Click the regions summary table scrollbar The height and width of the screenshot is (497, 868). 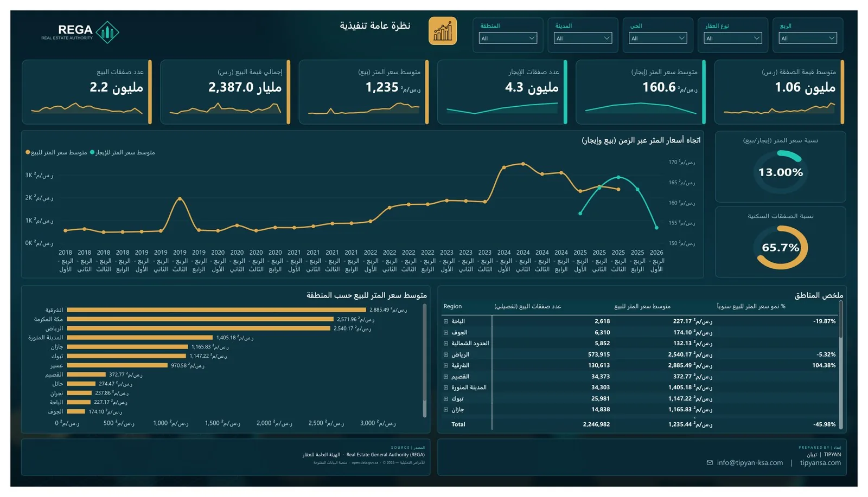point(841,320)
